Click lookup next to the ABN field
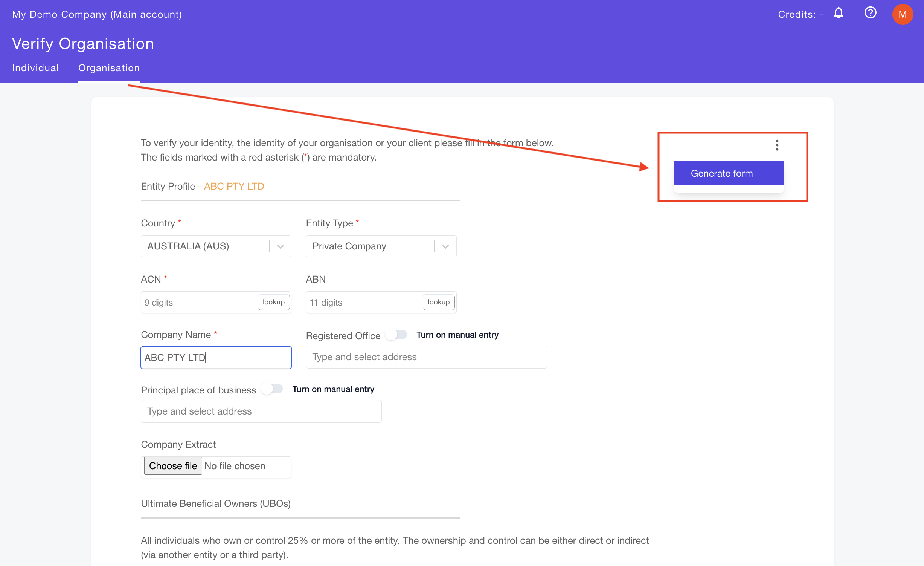This screenshot has height=566, width=924. pos(439,301)
